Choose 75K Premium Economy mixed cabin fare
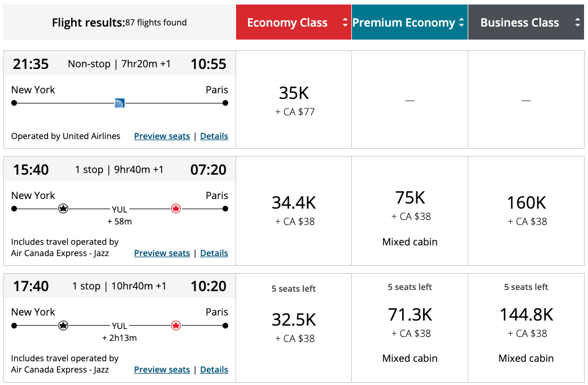Viewport: 588px width, 385px height. click(410, 207)
